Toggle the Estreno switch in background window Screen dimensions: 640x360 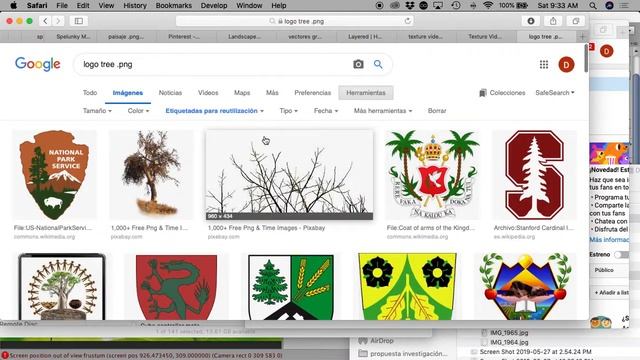click(x=621, y=255)
